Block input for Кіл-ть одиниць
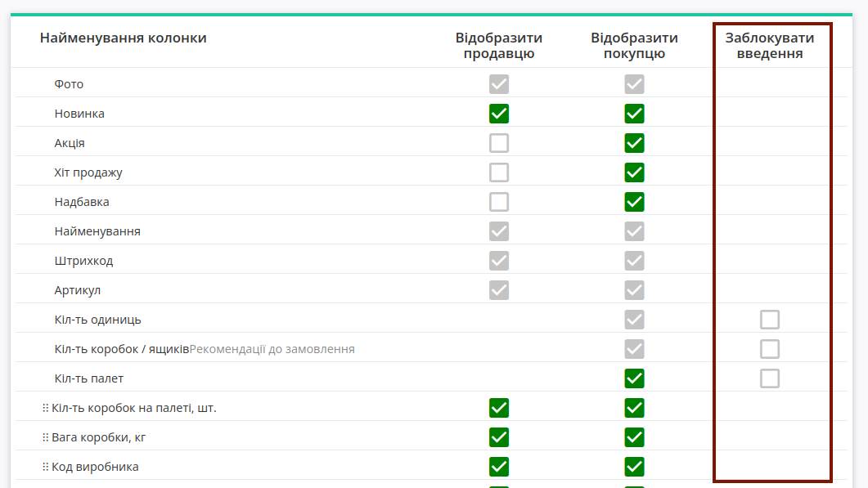Image resolution: width=868 pixels, height=488 pixels. pyautogui.click(x=770, y=320)
